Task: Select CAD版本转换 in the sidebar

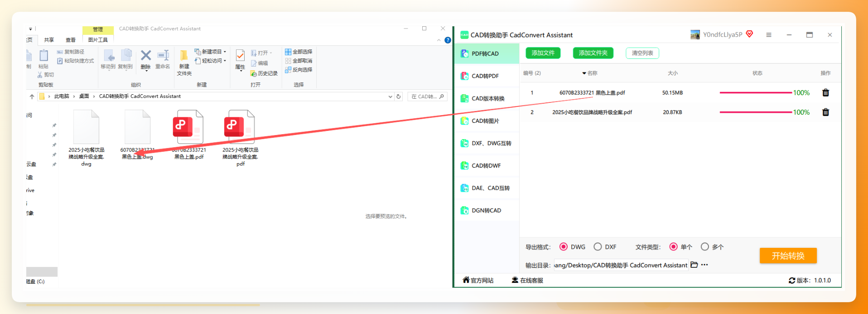Action: point(487,98)
